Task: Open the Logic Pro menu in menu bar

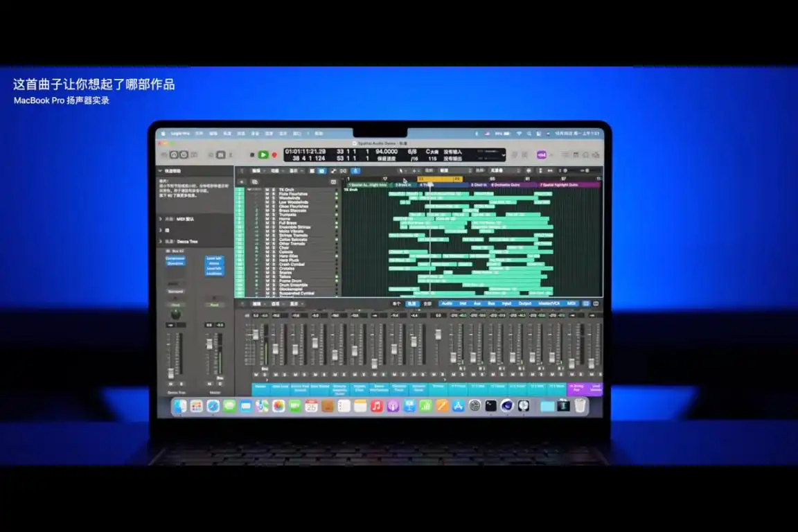Action: (180, 134)
